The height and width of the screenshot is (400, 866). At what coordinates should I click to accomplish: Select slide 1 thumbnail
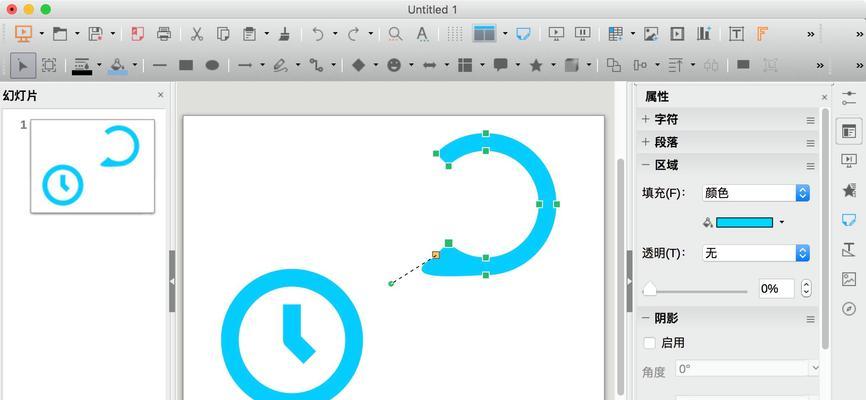click(93, 166)
